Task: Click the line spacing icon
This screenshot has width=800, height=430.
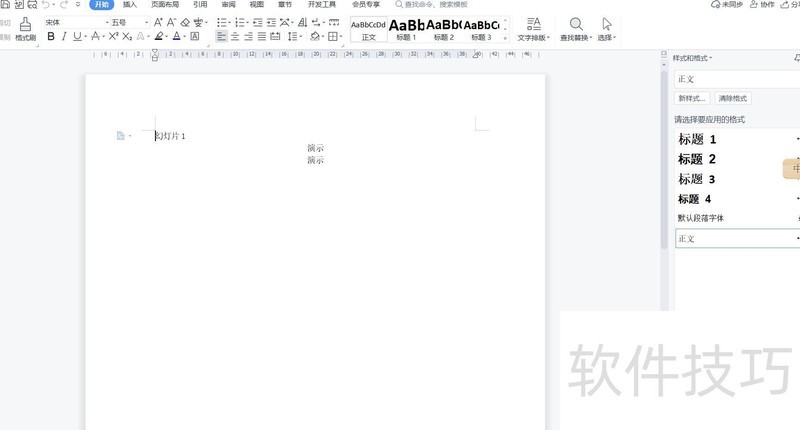Action: 292,36
